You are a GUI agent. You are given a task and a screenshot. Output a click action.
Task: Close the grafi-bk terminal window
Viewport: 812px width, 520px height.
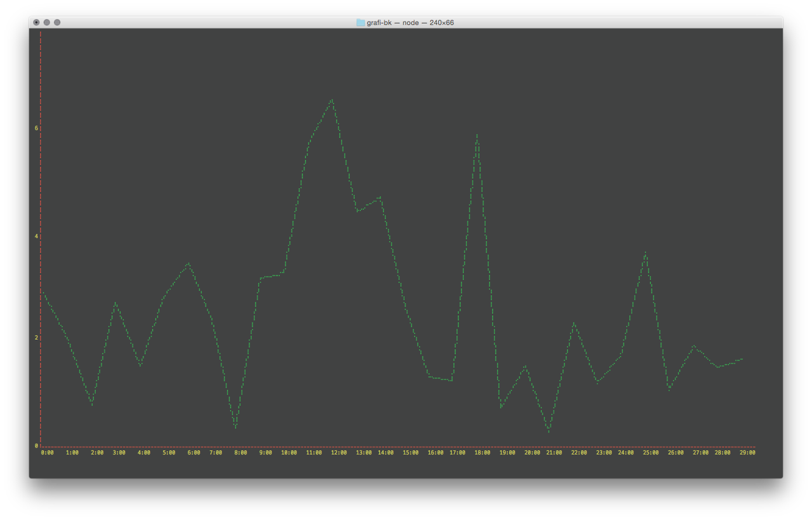pos(36,22)
